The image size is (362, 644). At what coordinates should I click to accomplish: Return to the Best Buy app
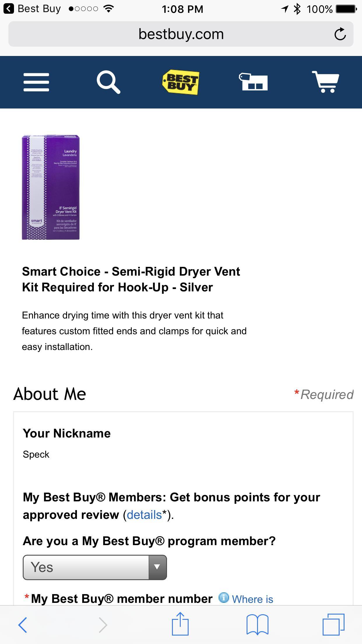32,9
